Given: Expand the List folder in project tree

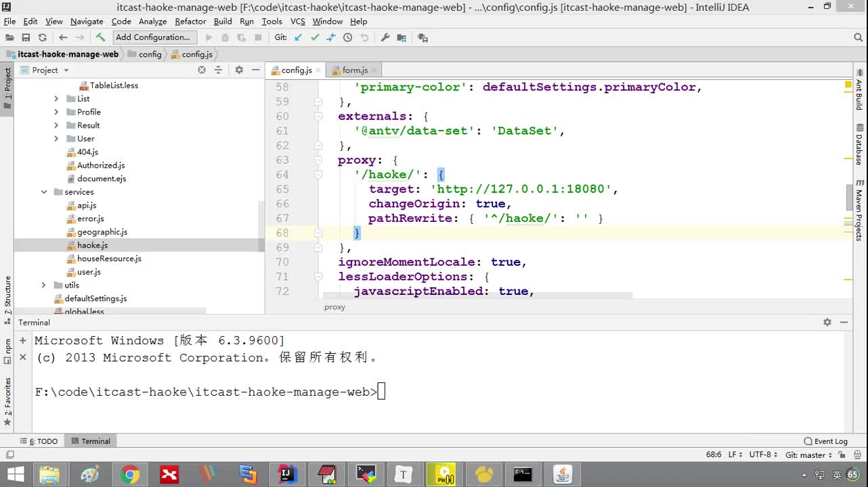Looking at the screenshot, I should (x=56, y=99).
